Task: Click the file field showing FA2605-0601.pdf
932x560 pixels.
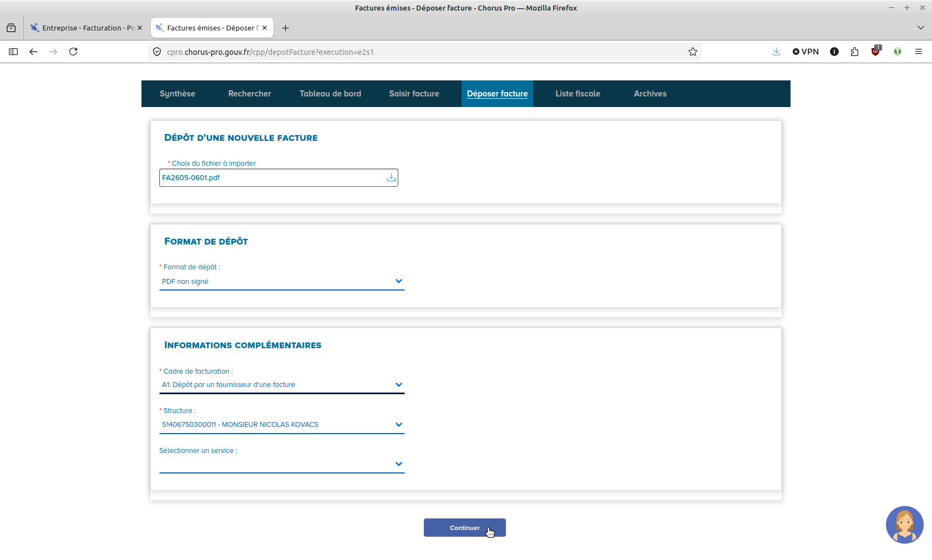Action: coord(278,177)
